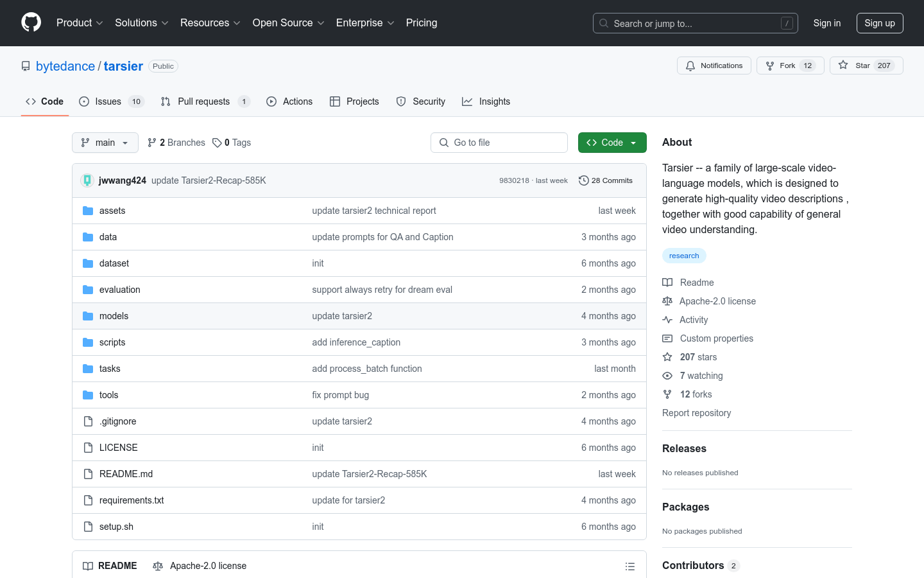Screen dimensions: 924x578
Task: Click the Search or jump to field
Action: [x=696, y=23]
